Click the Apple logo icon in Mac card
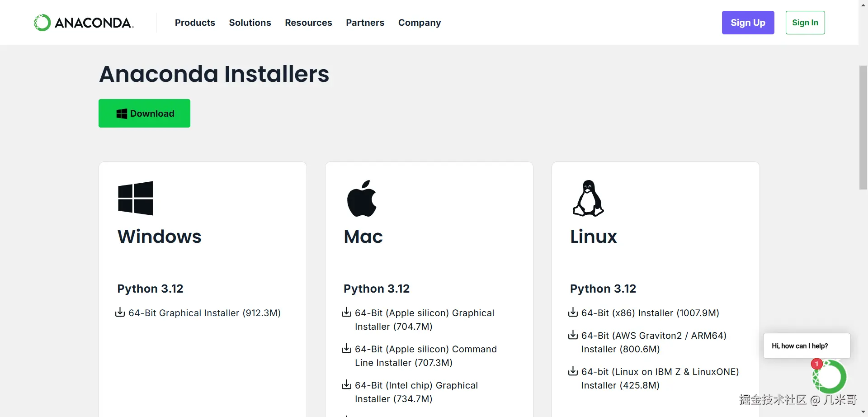Screen dimensions: 868x417 point(362,198)
